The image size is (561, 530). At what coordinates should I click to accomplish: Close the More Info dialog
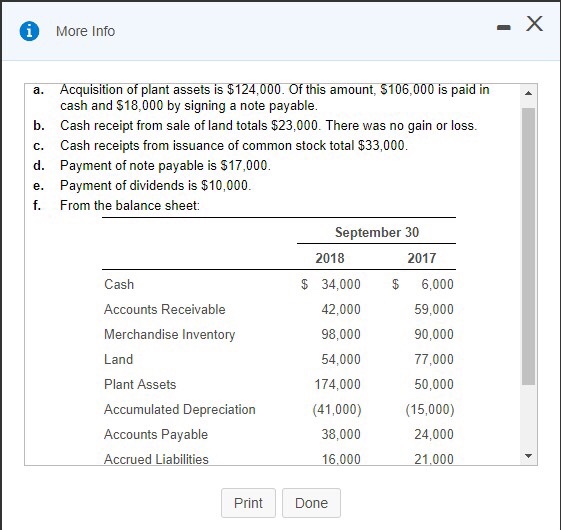(x=535, y=24)
